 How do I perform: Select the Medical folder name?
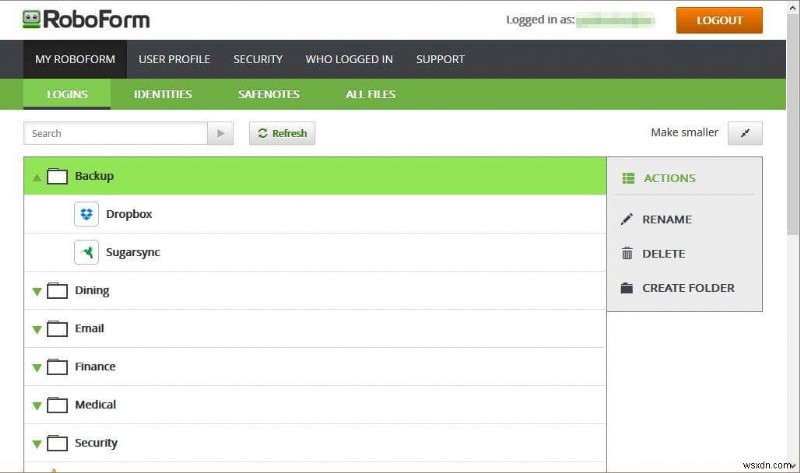pos(95,405)
